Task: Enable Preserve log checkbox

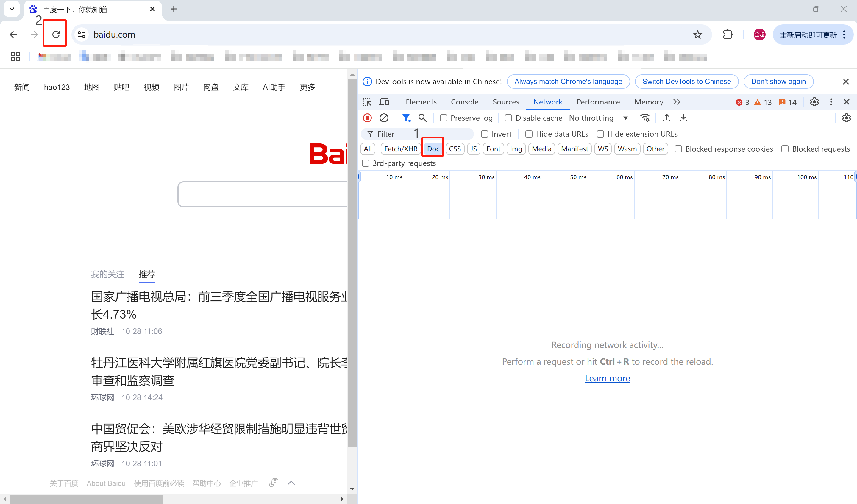Action: click(x=444, y=118)
